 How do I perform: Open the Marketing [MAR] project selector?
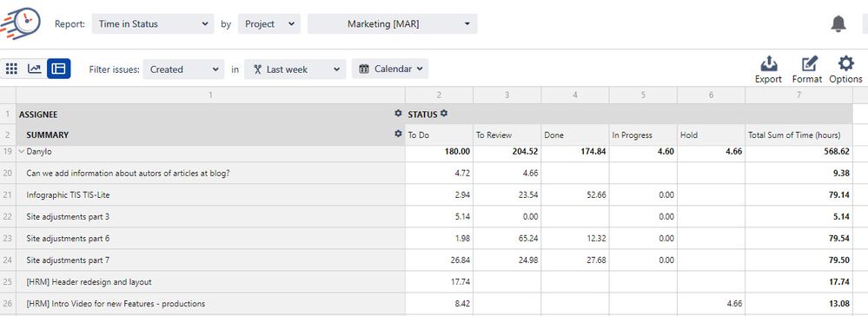pyautogui.click(x=393, y=23)
